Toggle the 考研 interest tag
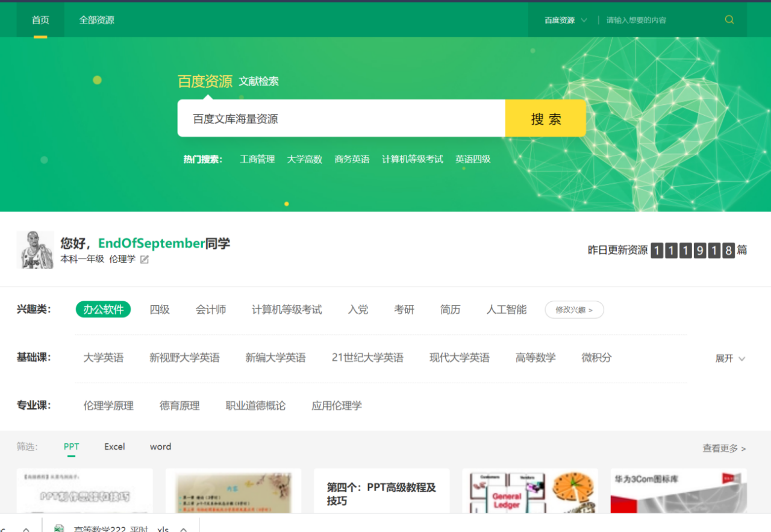The height and width of the screenshot is (532, 771). (404, 309)
